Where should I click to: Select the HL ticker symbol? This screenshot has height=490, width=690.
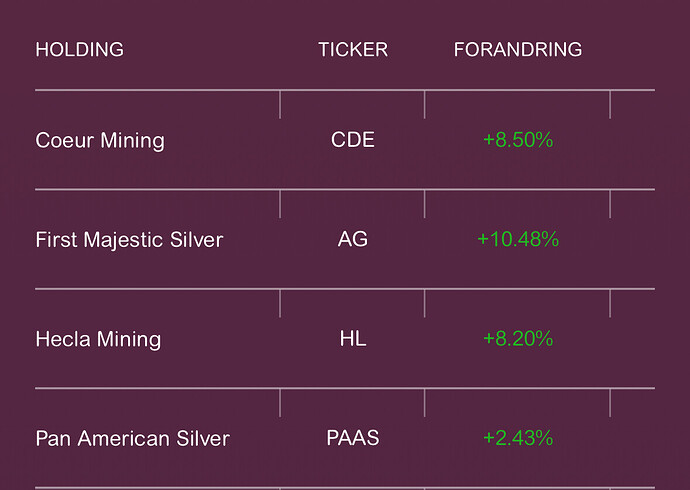353,339
